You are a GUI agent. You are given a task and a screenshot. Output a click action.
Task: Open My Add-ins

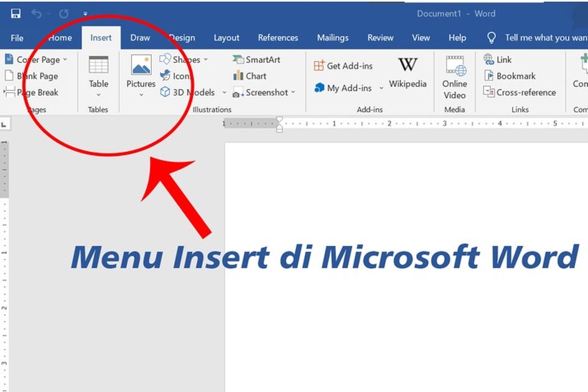click(x=346, y=88)
